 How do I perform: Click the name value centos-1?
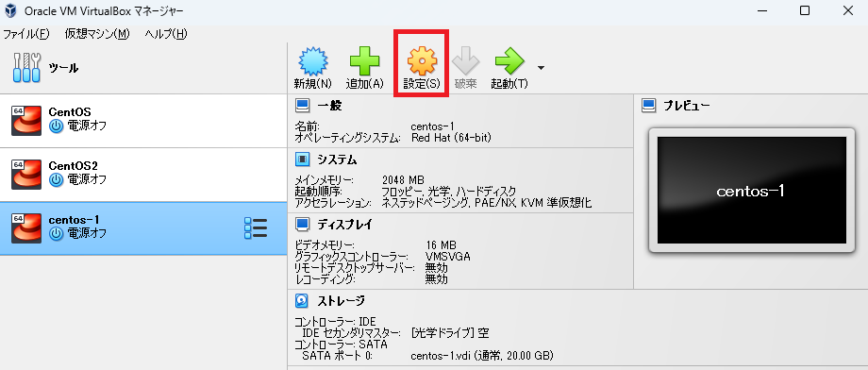pos(433,126)
